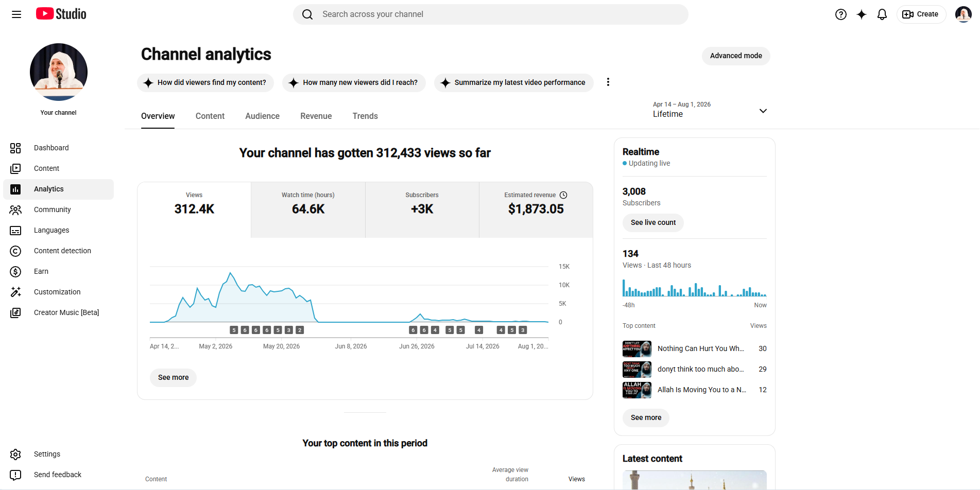Click the Content detection copyright icon
980x490 pixels.
[15, 251]
